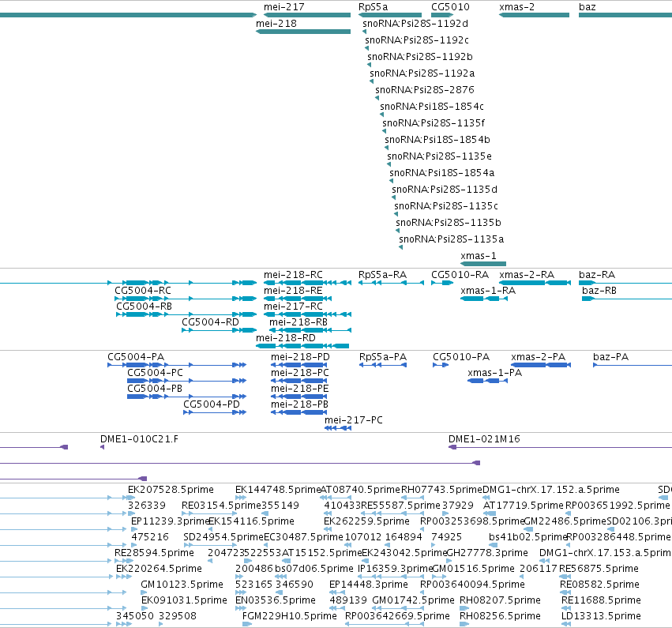Image resolution: width=672 pixels, height=628 pixels.
Task: Select snoRNA:Psi28S-1192d feature
Action: click(415, 24)
